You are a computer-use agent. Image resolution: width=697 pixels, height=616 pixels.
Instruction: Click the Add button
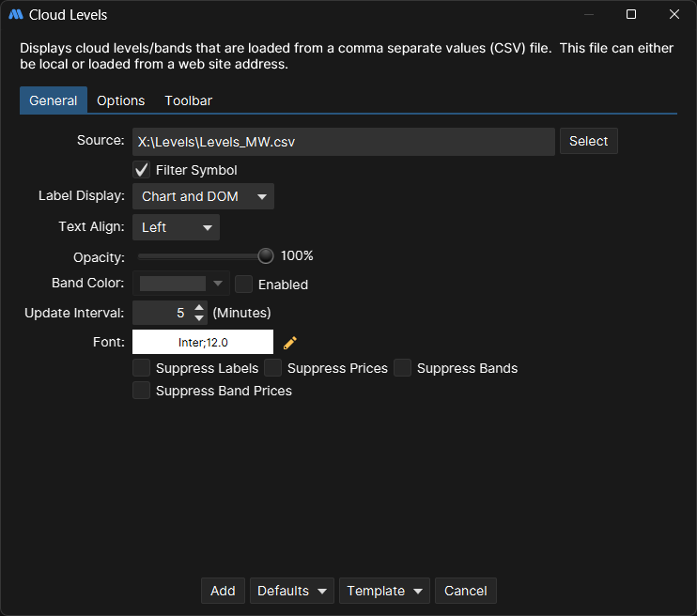223,591
